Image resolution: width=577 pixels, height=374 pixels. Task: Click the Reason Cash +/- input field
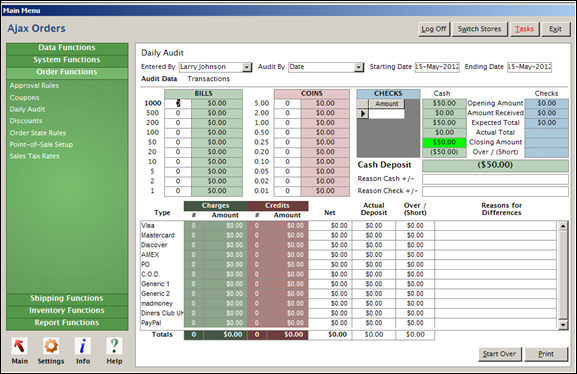(495, 179)
